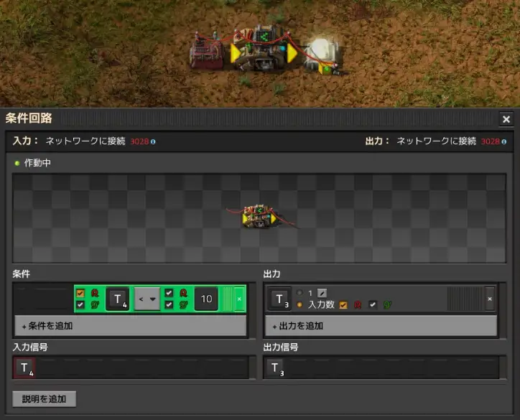Select the 入力数 radio button
This screenshot has height=420, width=520.
click(300, 305)
